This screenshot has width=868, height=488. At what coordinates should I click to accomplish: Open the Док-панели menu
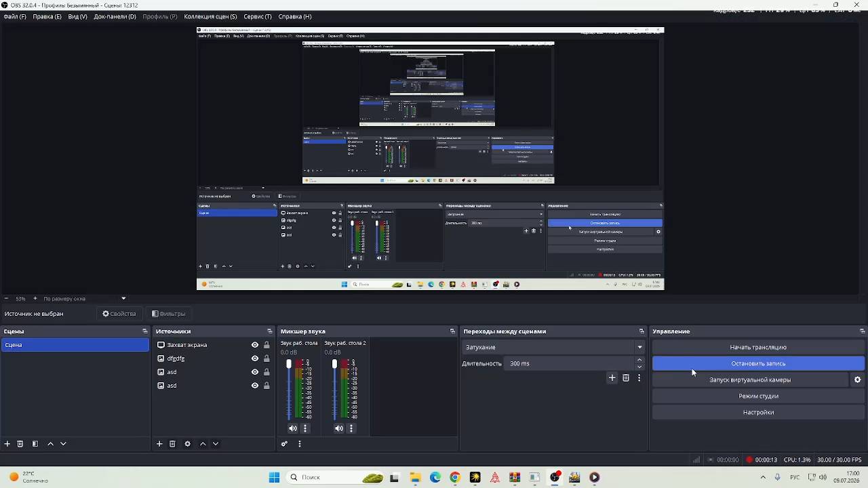[x=115, y=16]
